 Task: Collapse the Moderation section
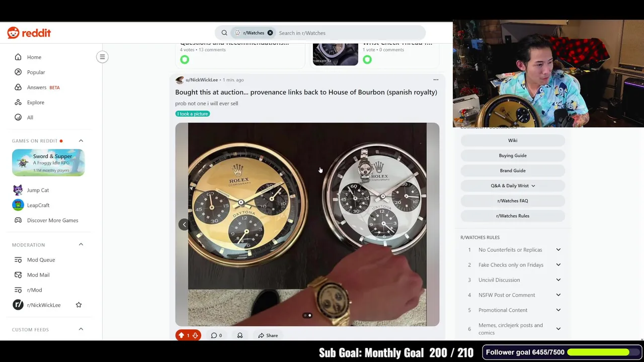coord(80,245)
